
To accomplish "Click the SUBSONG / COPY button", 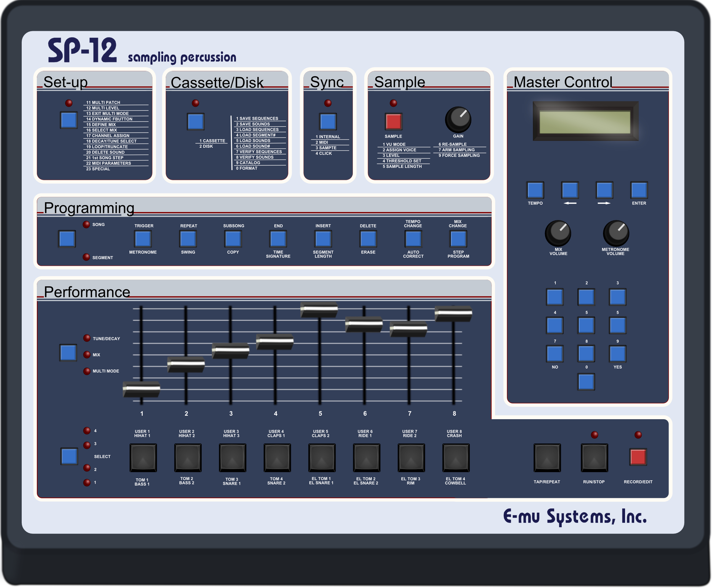I will [x=233, y=239].
